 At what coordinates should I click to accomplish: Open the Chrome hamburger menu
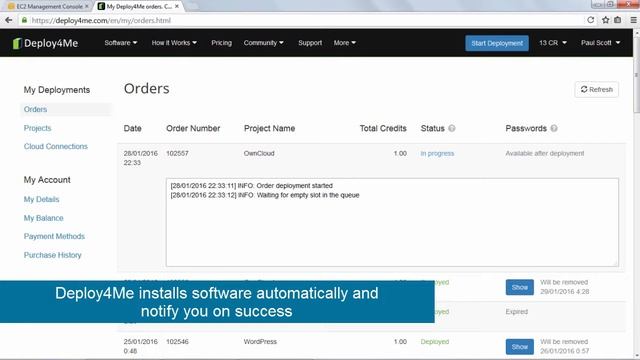(x=633, y=20)
